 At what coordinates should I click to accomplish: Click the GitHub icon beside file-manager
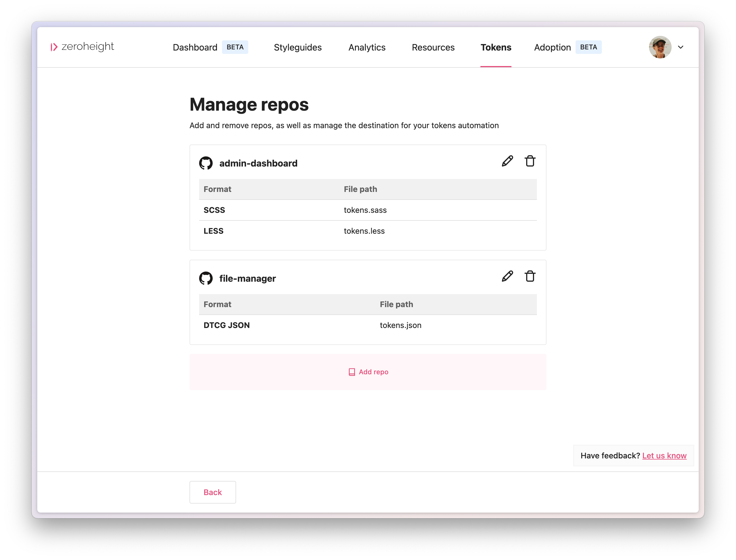[206, 278]
